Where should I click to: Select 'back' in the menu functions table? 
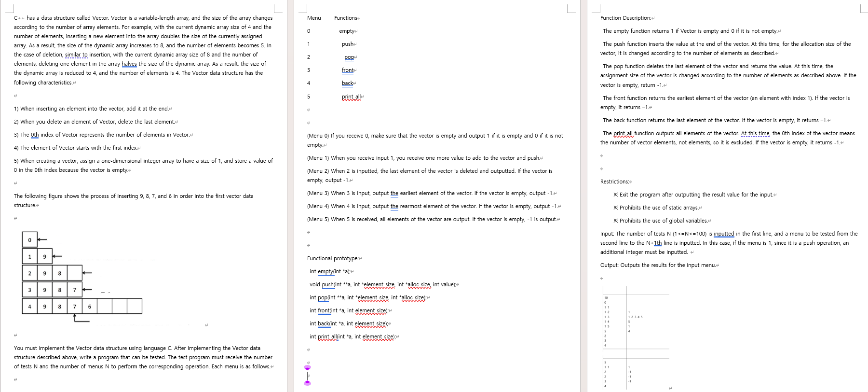click(x=348, y=83)
